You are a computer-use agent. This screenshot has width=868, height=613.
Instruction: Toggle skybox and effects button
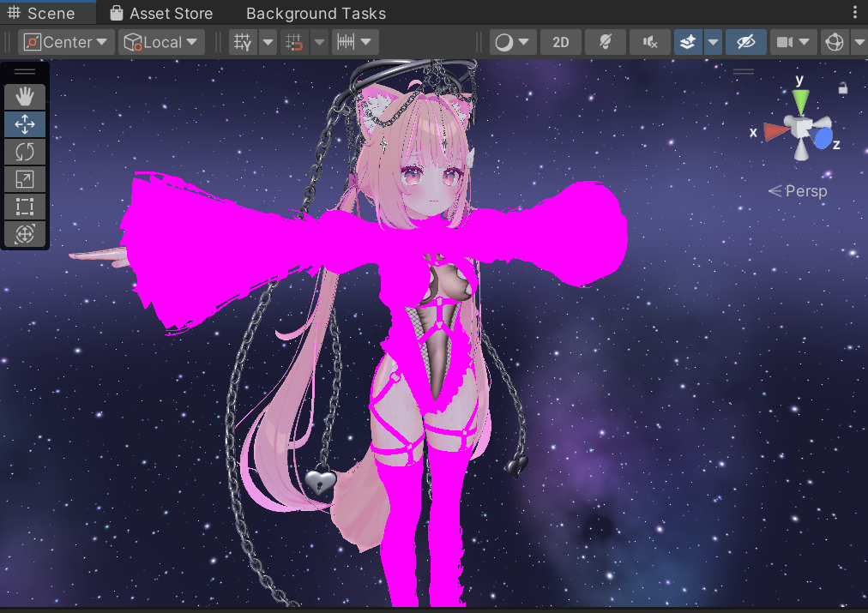click(x=688, y=42)
